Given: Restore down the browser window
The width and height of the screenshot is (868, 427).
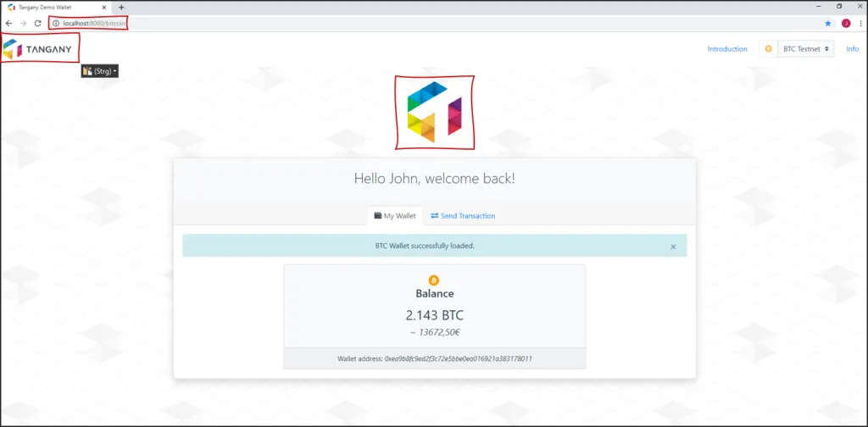Looking at the screenshot, I should click(x=839, y=6).
